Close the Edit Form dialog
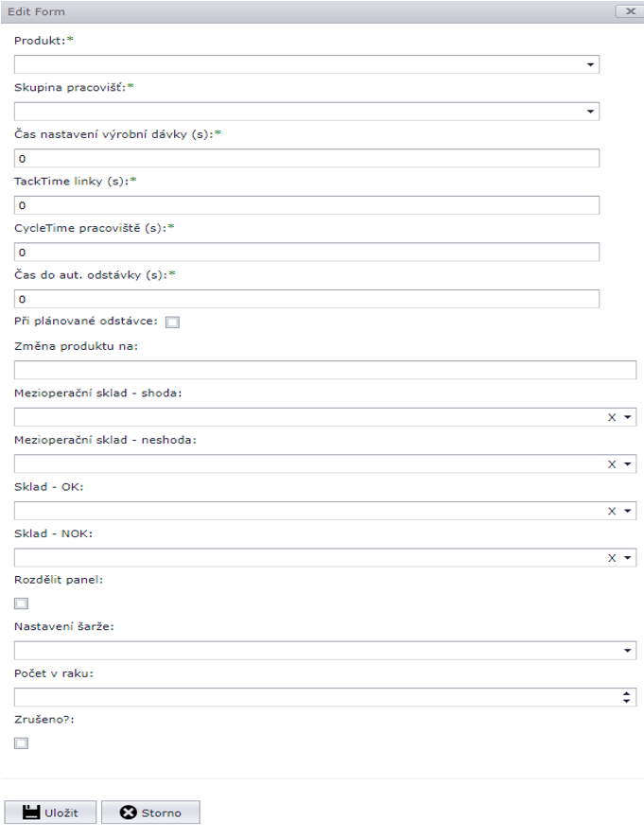This screenshot has height=838, width=644. (x=626, y=11)
